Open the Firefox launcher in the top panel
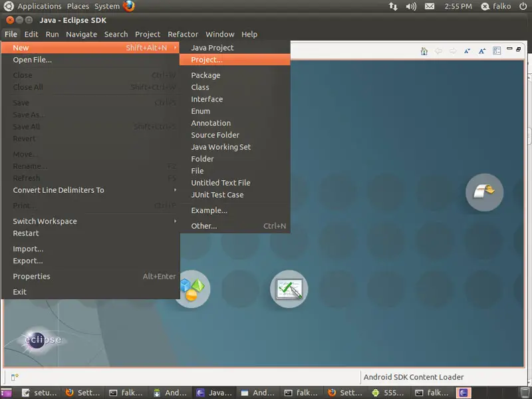Viewport: 532px width, 399px height. pyautogui.click(x=129, y=6)
